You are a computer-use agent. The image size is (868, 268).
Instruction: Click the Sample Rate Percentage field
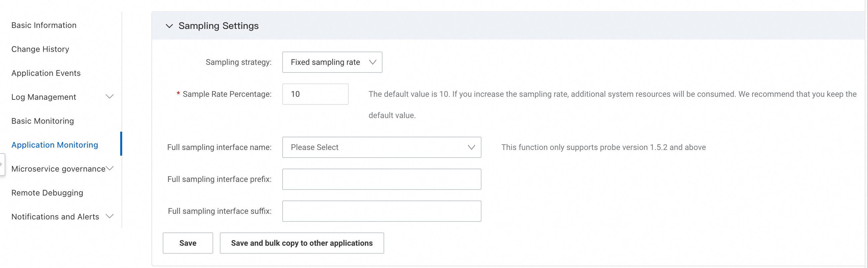pos(315,94)
